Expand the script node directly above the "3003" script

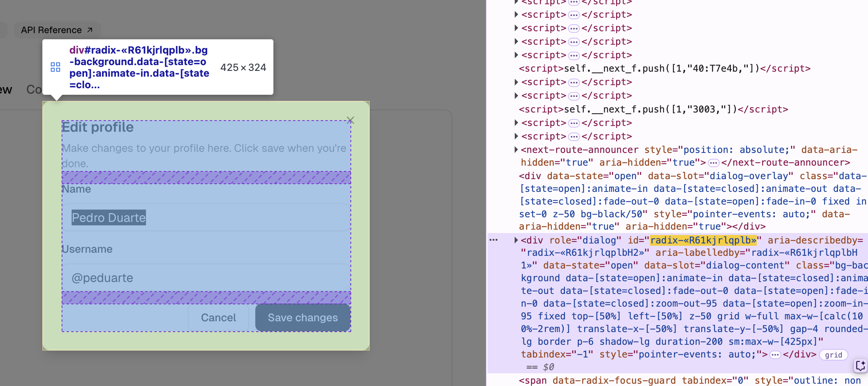[516, 96]
